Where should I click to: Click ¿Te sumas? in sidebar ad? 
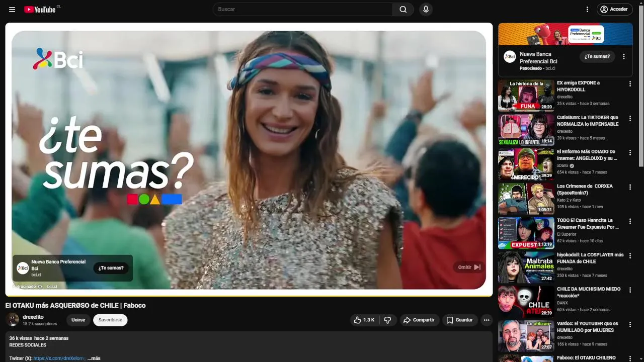[597, 57]
